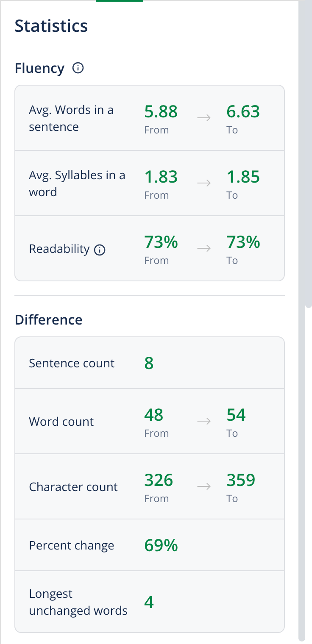
Task: Click the 5.88 From average words value
Action: coord(161,112)
